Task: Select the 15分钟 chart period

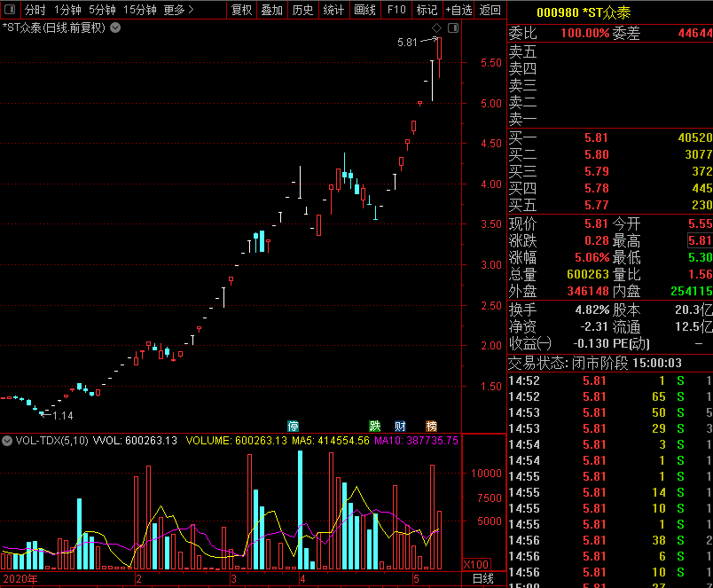Action: pyautogui.click(x=139, y=10)
